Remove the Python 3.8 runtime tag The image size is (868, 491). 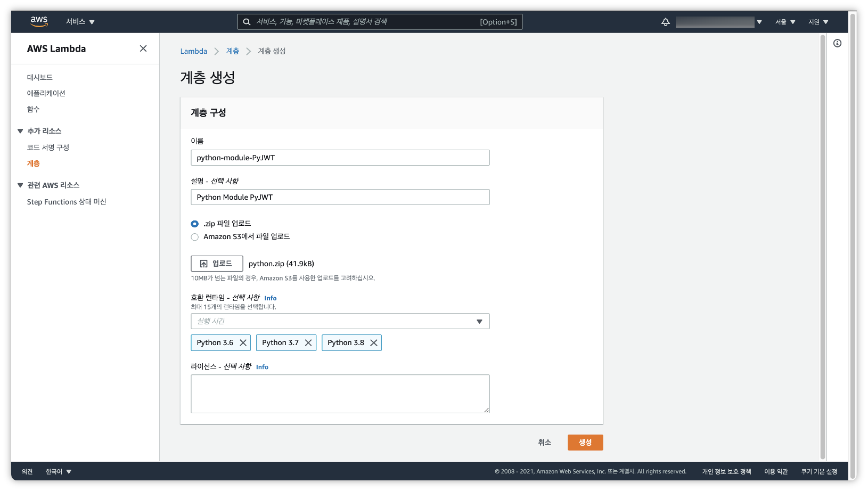[x=374, y=342]
